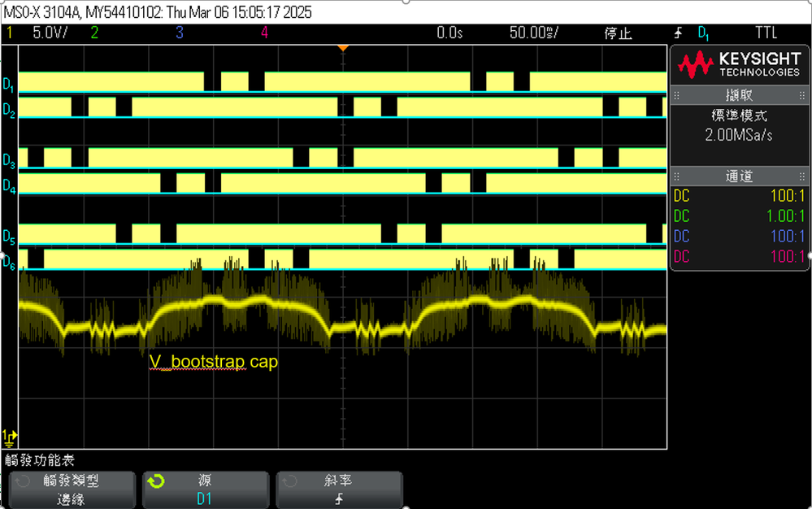The height and width of the screenshot is (509, 812).
Task: Click the TTL threshold label
Action: point(766,33)
